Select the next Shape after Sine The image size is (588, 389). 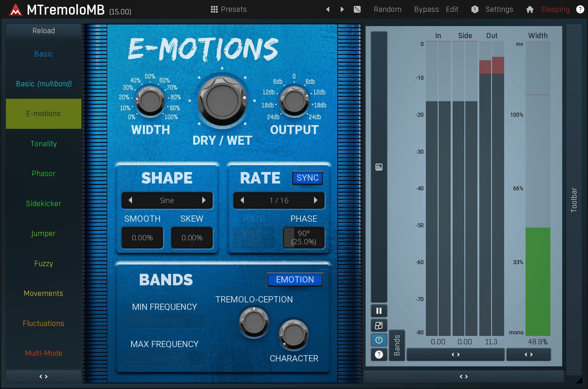click(204, 200)
